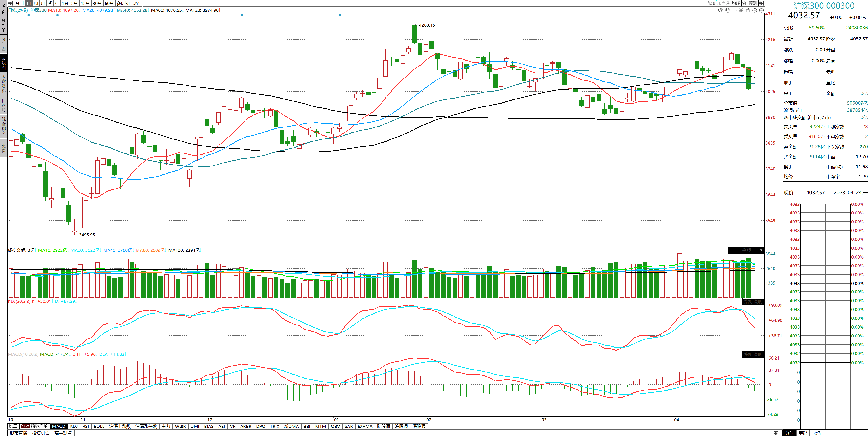868x436 pixels.
Task: Zoom in with the plus circle icon
Action: [755, 10]
